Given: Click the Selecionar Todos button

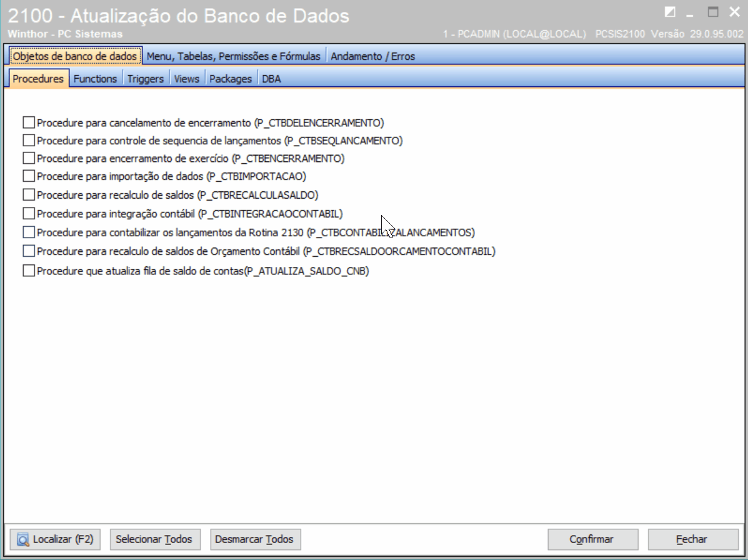Looking at the screenshot, I should point(155,539).
